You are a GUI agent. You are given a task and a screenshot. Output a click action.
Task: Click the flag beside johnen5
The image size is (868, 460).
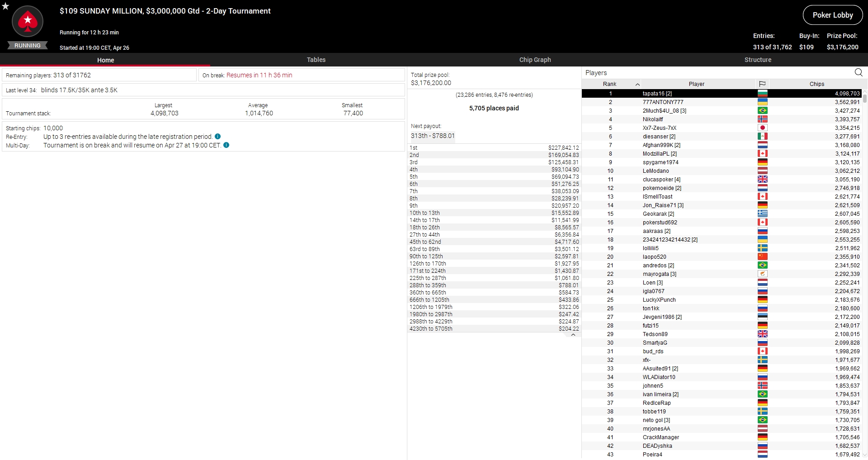(x=763, y=386)
